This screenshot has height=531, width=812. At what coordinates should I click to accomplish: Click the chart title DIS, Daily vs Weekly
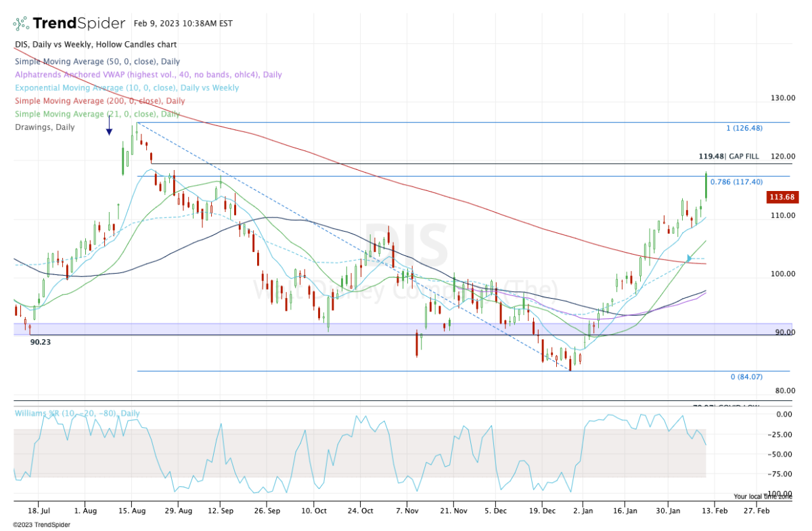(95, 44)
